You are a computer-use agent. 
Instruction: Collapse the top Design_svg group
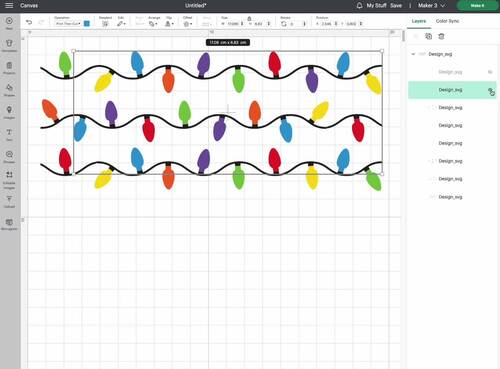coord(413,54)
